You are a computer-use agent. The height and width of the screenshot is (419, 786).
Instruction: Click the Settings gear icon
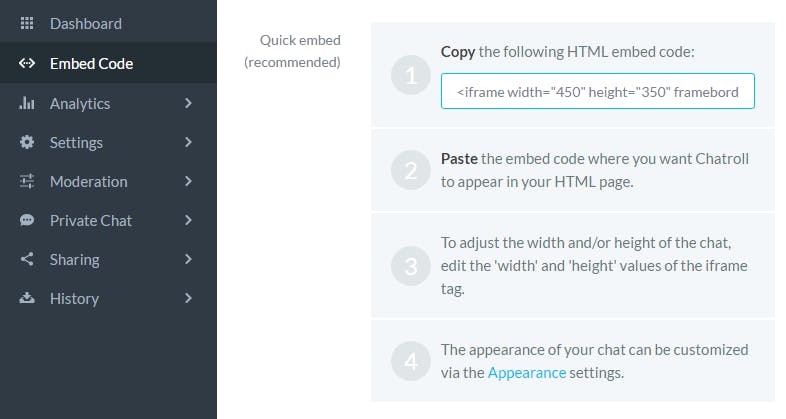(27, 142)
